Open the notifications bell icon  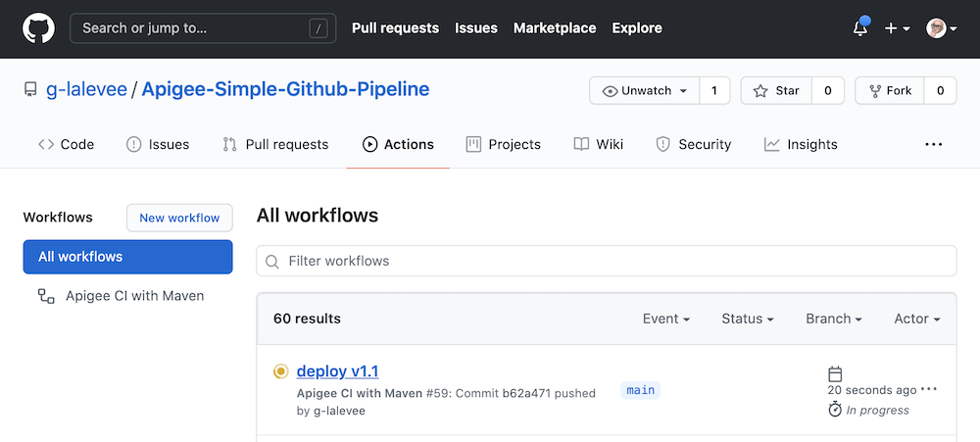(x=860, y=28)
